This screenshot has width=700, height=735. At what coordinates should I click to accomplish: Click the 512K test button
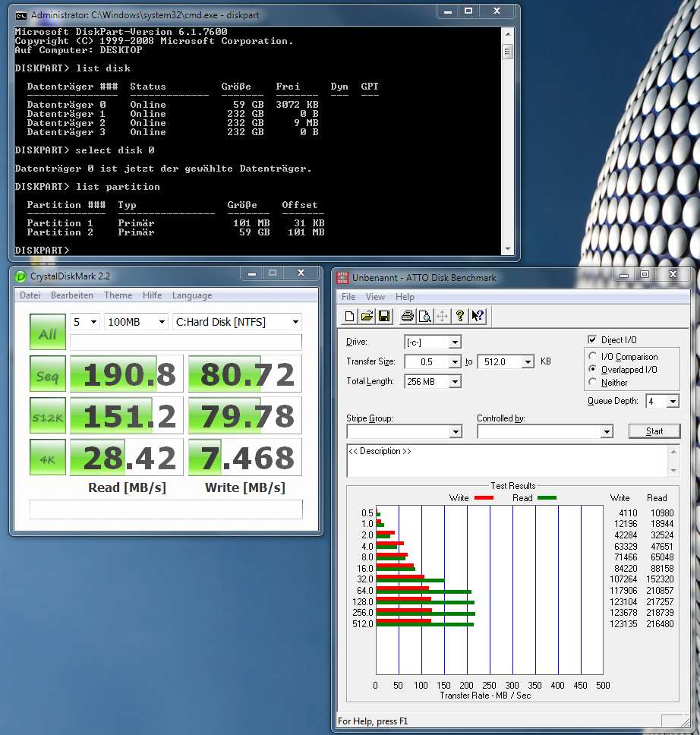[48, 415]
